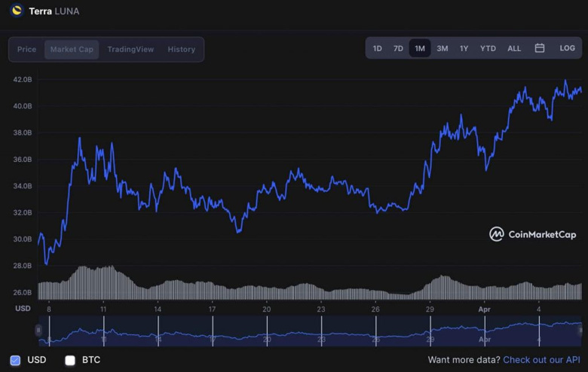The height and width of the screenshot is (372, 588).
Task: Select the 1D time range
Action: (377, 48)
